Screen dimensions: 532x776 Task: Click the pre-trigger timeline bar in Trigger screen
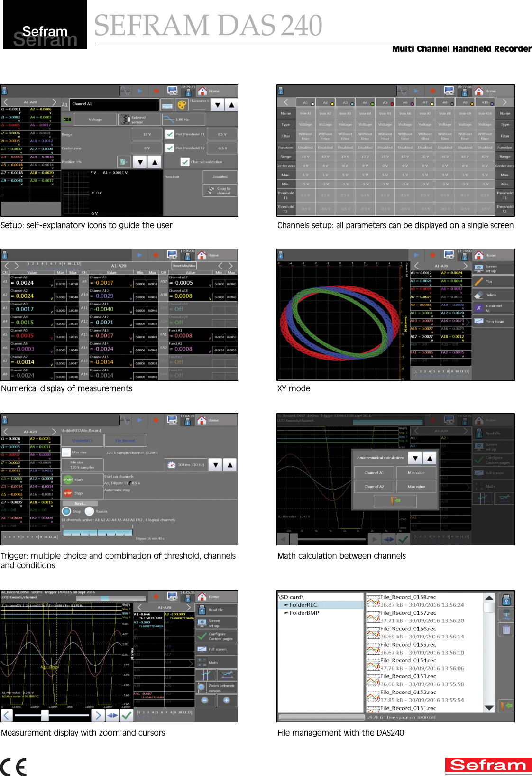click(98, 533)
